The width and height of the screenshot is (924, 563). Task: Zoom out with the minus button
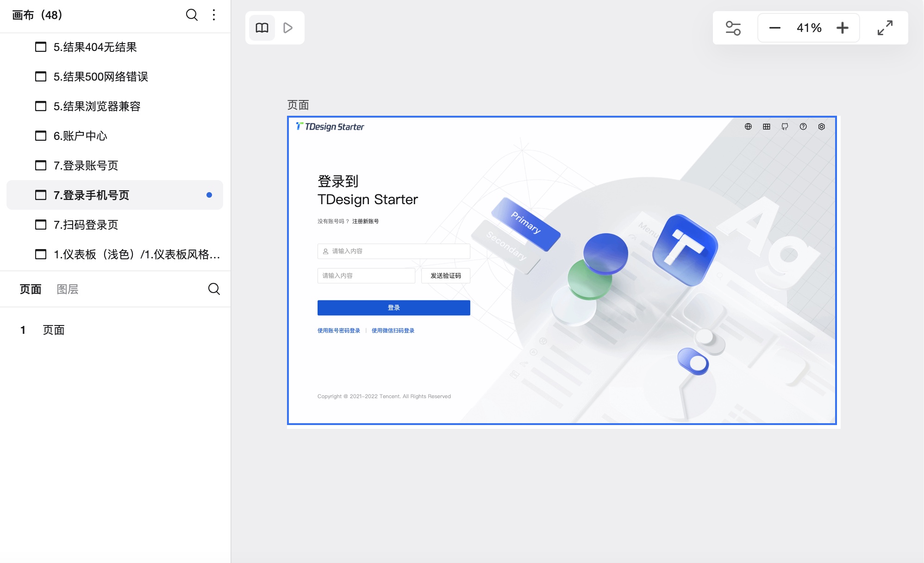pyautogui.click(x=774, y=28)
